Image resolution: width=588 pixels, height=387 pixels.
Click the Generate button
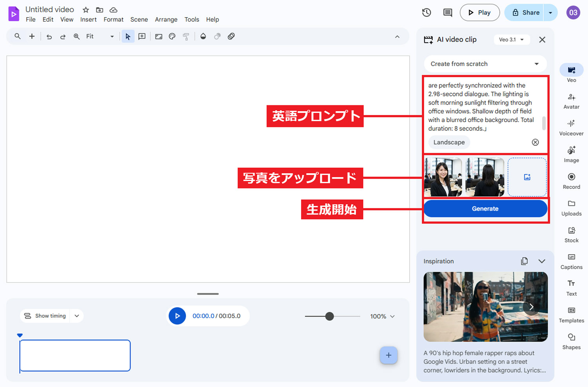pyautogui.click(x=485, y=208)
